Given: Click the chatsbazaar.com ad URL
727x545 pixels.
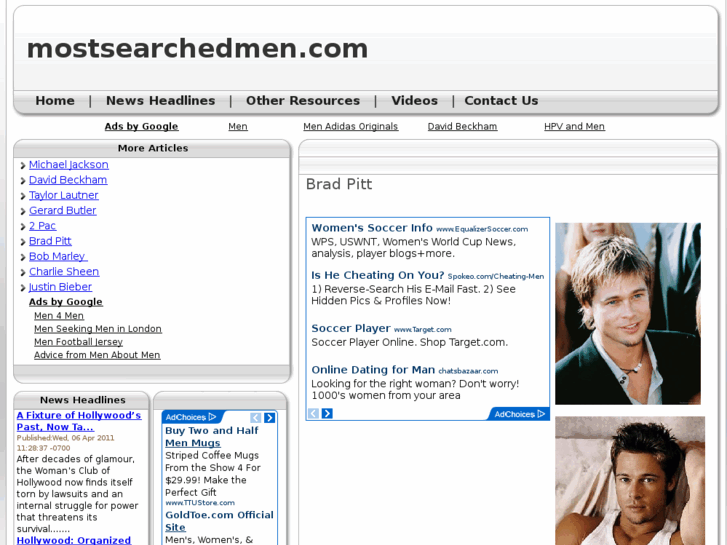Looking at the screenshot, I should point(468,371).
